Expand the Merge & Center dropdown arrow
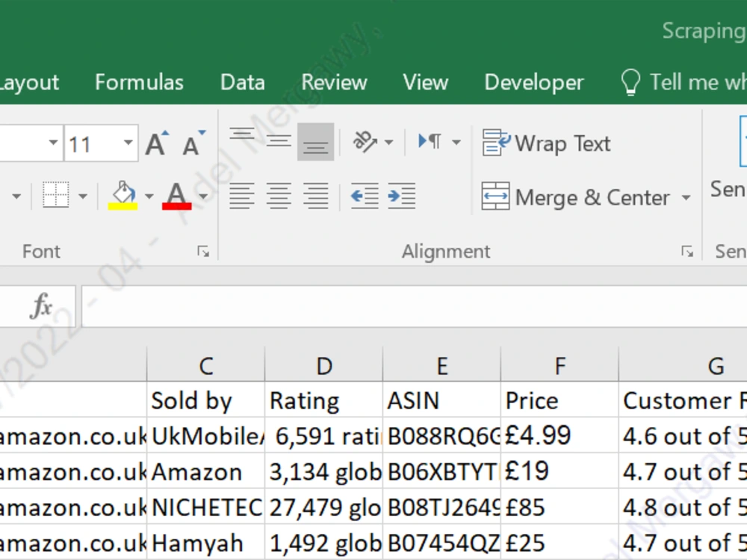This screenshot has width=747, height=560. 687,197
